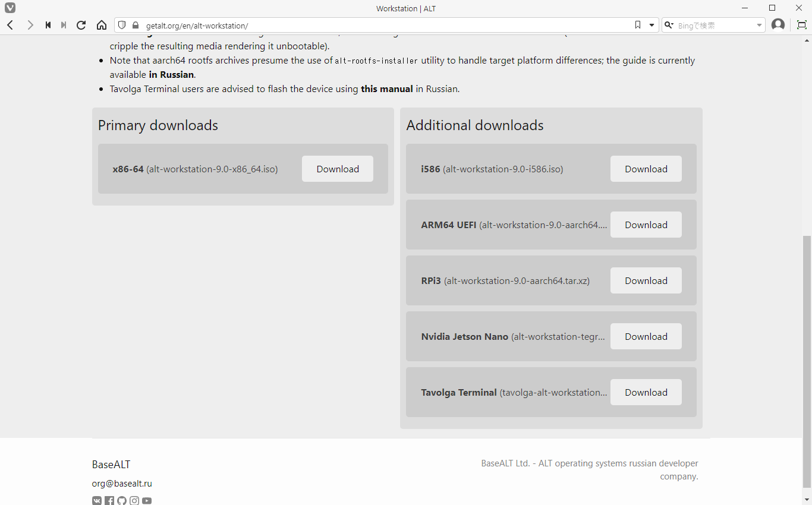Open BaseALT's Instagram icon

(134, 501)
